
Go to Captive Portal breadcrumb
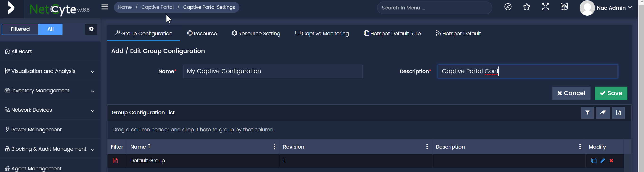pyautogui.click(x=157, y=7)
